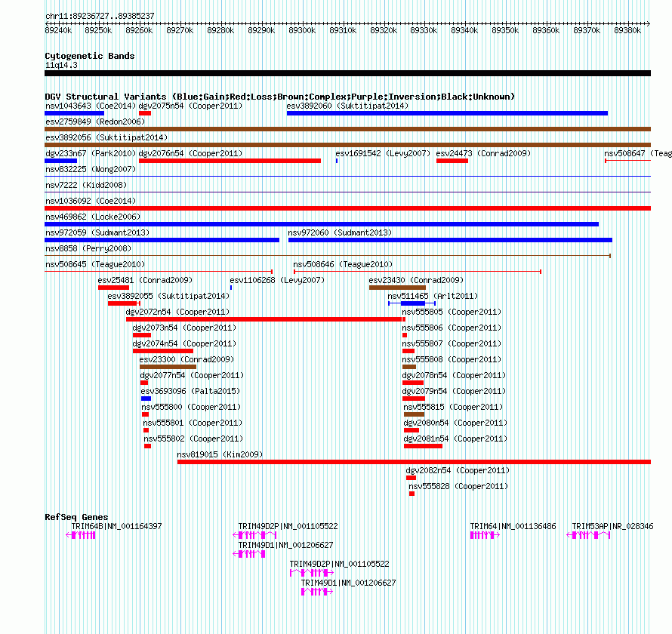This screenshot has height=634, width=672.
Task: Open nsv508645 (Teague2010) variant
Action: point(159,272)
